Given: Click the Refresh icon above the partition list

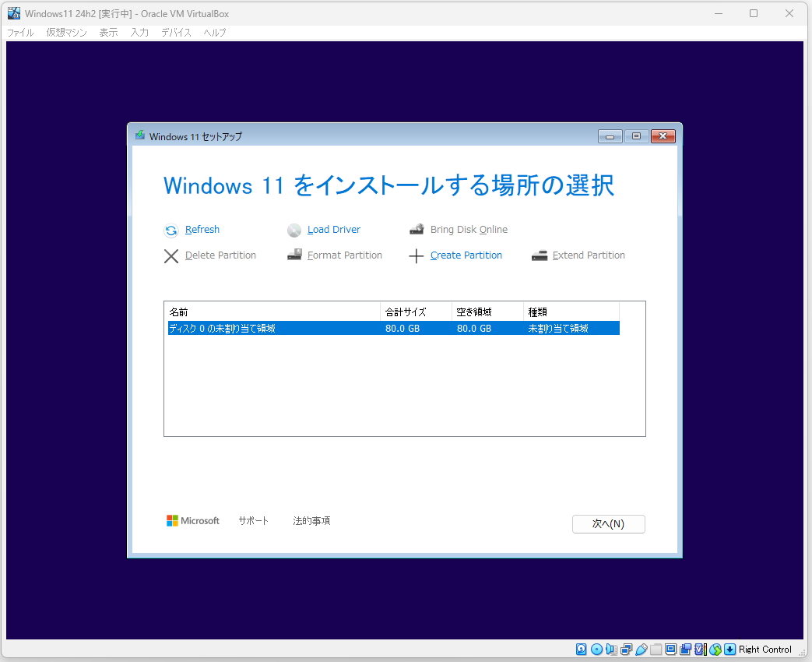Looking at the screenshot, I should coord(171,230).
